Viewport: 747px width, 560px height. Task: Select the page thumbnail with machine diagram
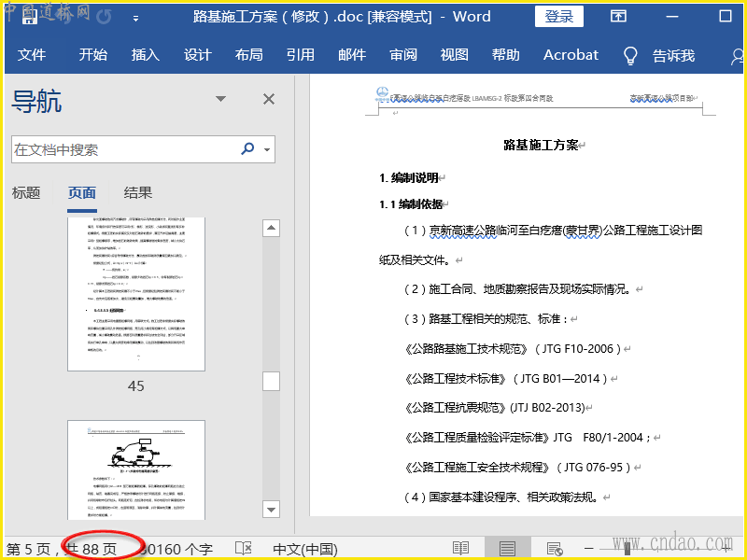tap(136, 470)
